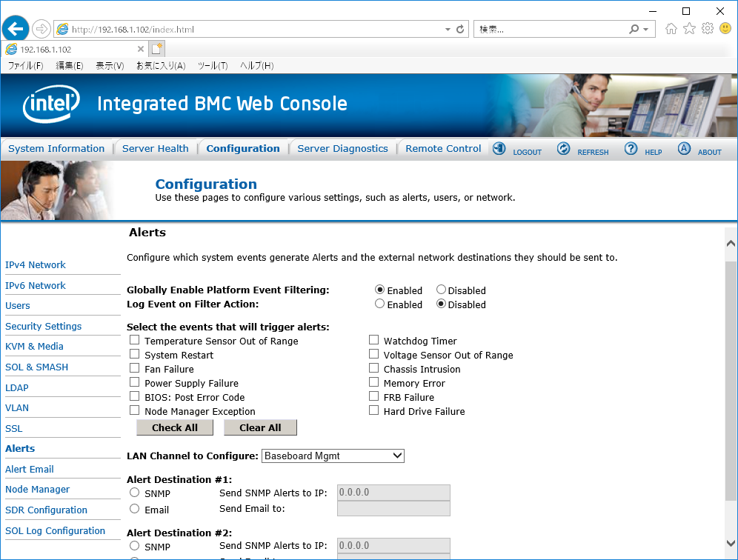This screenshot has width=738, height=560.
Task: Select Disabled for Platform Event Filtering
Action: tap(441, 290)
